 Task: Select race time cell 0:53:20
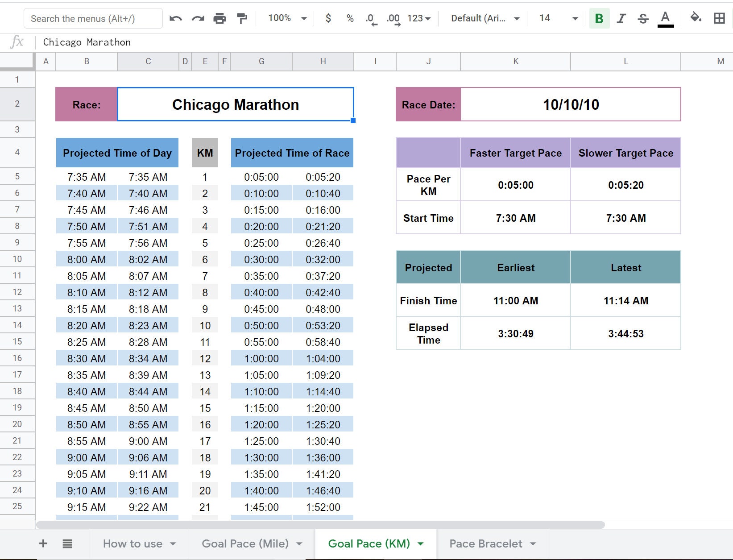(323, 325)
